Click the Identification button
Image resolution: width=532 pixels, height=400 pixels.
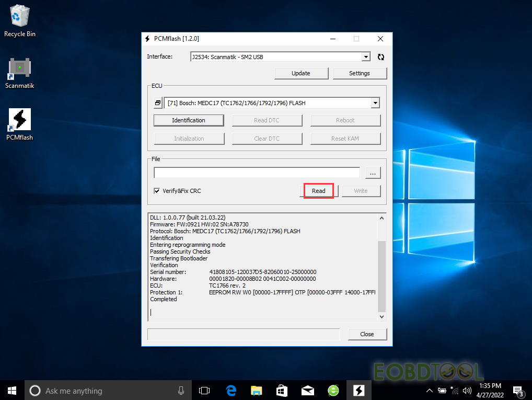pyautogui.click(x=189, y=120)
